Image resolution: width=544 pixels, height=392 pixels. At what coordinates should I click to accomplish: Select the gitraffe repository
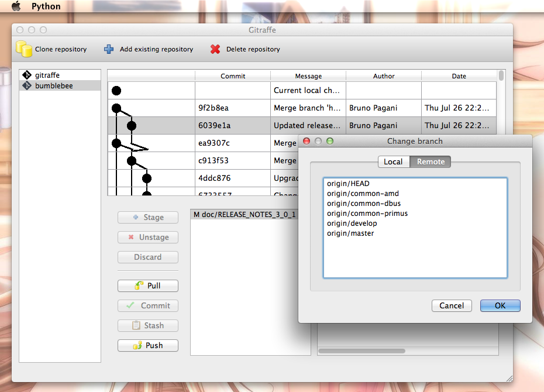[x=60, y=75]
